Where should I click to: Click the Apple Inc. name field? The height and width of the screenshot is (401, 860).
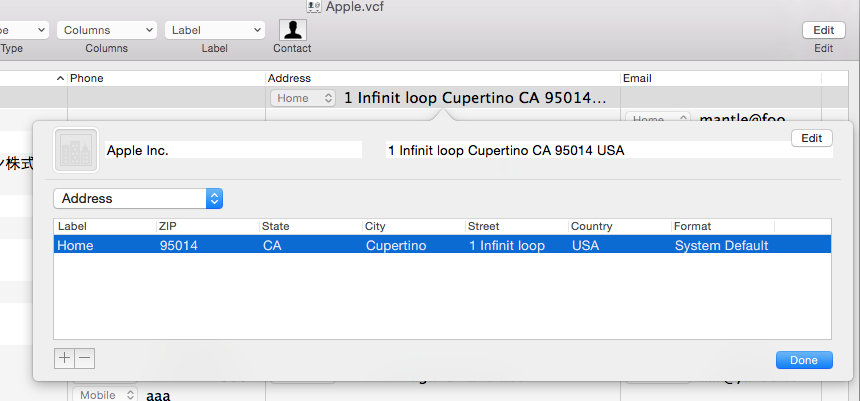(234, 150)
